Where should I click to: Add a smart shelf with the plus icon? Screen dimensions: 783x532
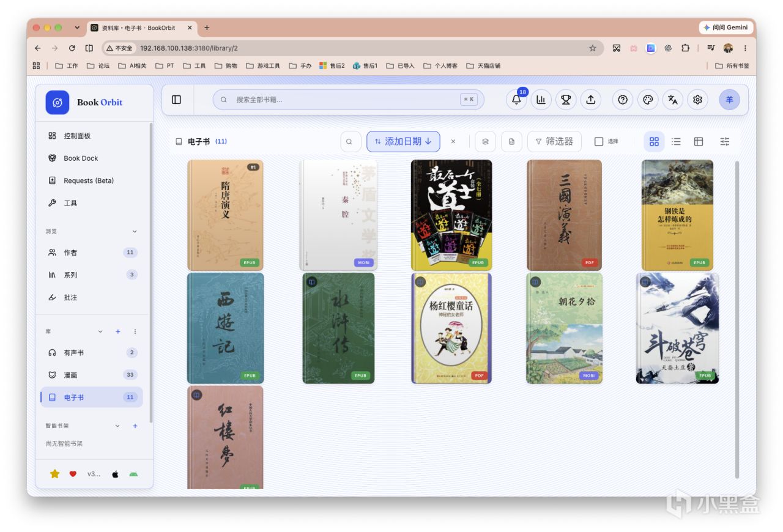click(x=135, y=426)
